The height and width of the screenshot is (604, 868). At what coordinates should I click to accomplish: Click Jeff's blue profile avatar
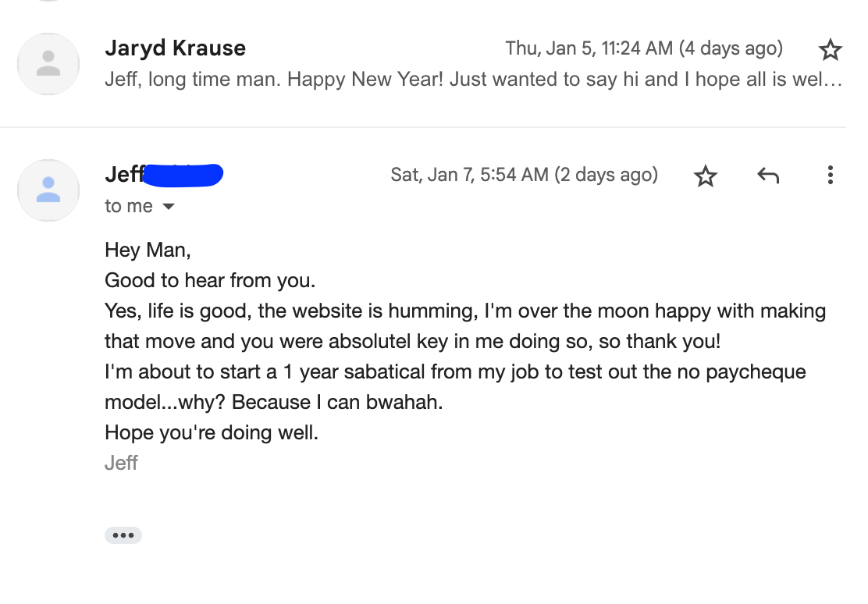48,190
